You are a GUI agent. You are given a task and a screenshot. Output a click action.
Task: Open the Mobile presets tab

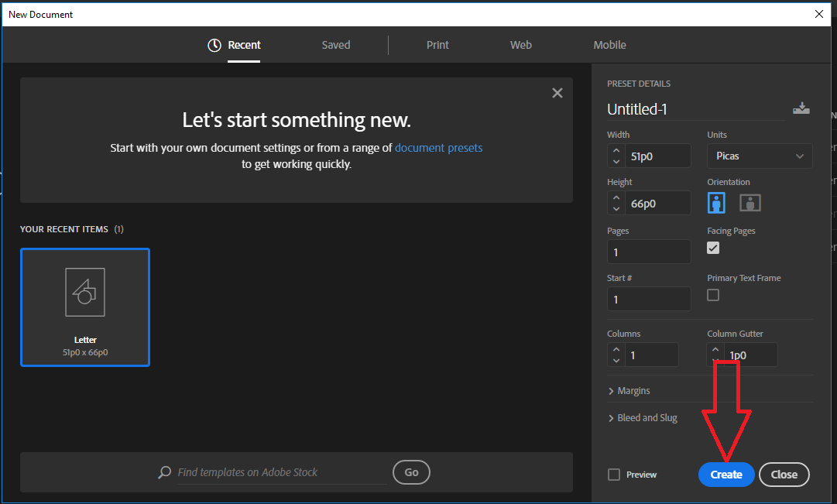click(x=609, y=46)
